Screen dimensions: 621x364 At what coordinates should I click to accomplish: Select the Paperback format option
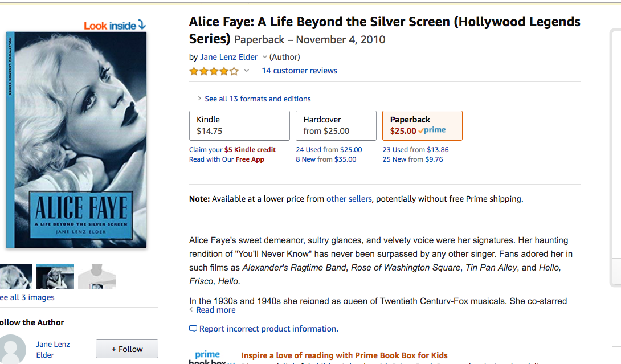pyautogui.click(x=422, y=125)
